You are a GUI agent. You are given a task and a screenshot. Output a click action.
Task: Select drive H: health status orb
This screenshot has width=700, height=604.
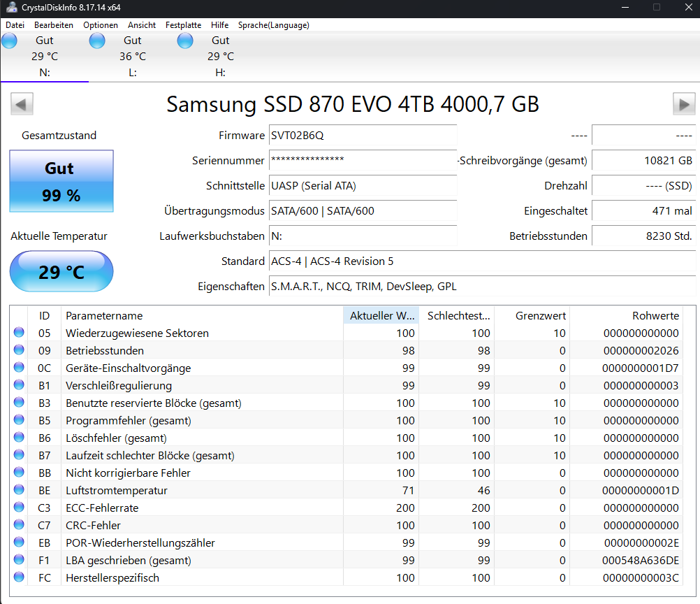point(185,41)
